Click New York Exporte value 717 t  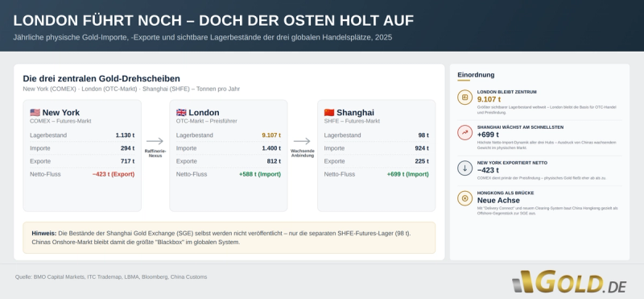127,161
